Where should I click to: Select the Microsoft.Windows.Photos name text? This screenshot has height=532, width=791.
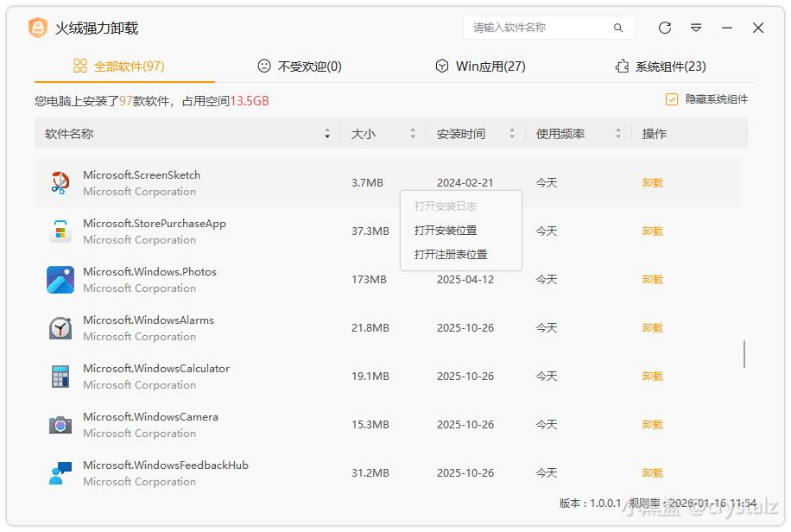click(x=150, y=272)
